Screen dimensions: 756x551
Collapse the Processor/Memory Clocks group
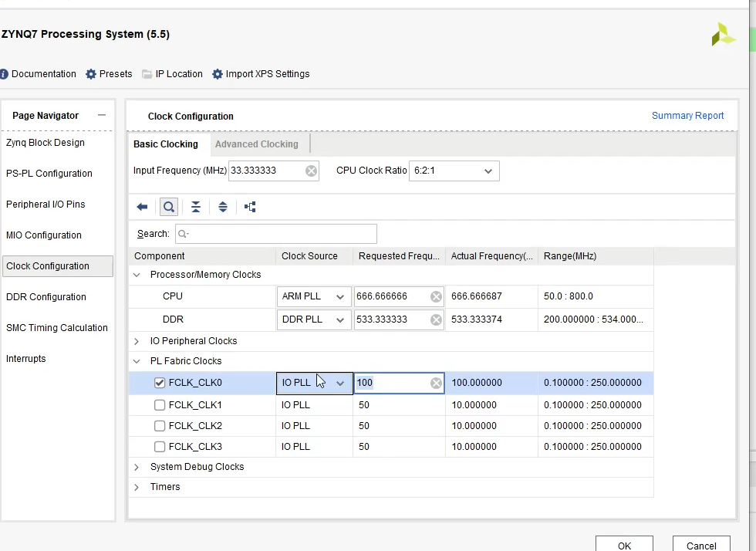point(137,275)
